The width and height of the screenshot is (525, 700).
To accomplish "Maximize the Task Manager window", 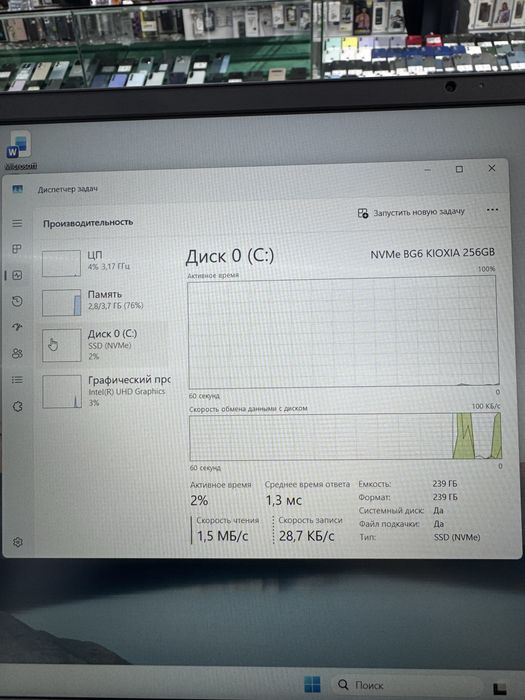I will 459,169.
